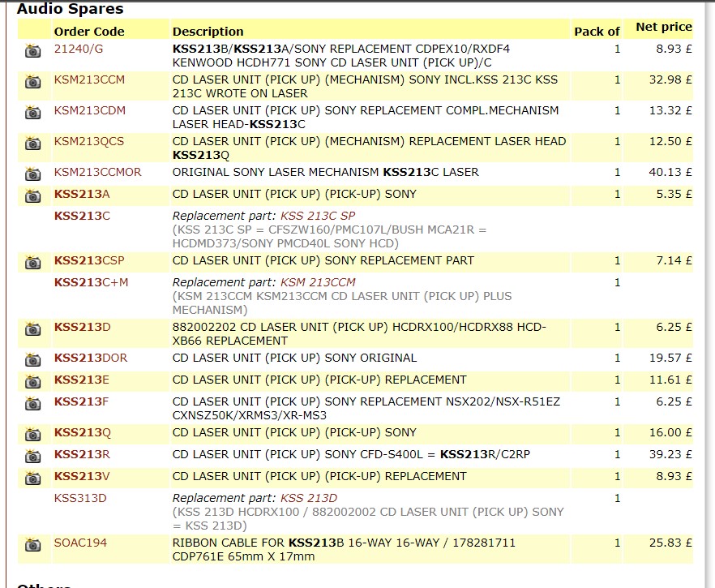Open SOAC194 ribbon cable link
Image resolution: width=715 pixels, height=588 pixels.
tap(80, 543)
